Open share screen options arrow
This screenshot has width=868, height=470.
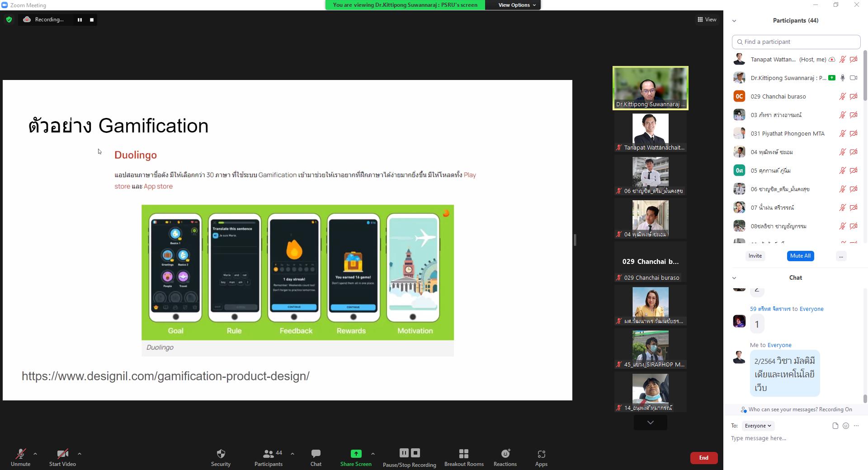tap(373, 454)
